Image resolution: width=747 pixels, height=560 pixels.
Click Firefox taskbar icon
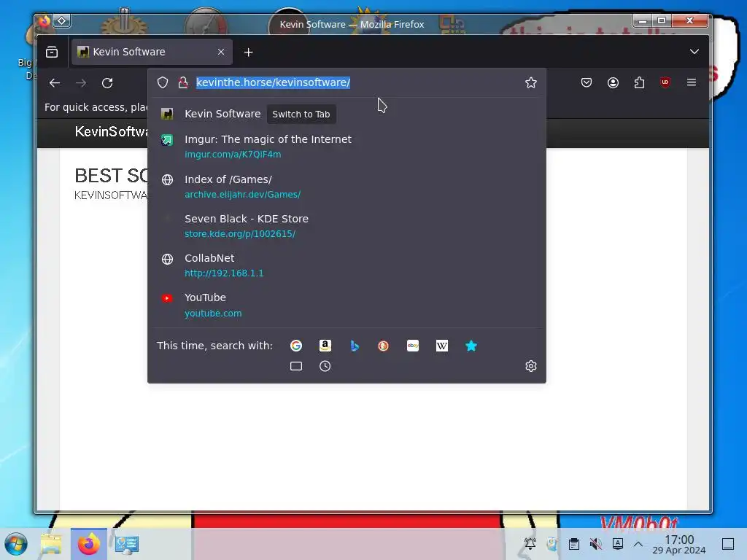click(88, 544)
